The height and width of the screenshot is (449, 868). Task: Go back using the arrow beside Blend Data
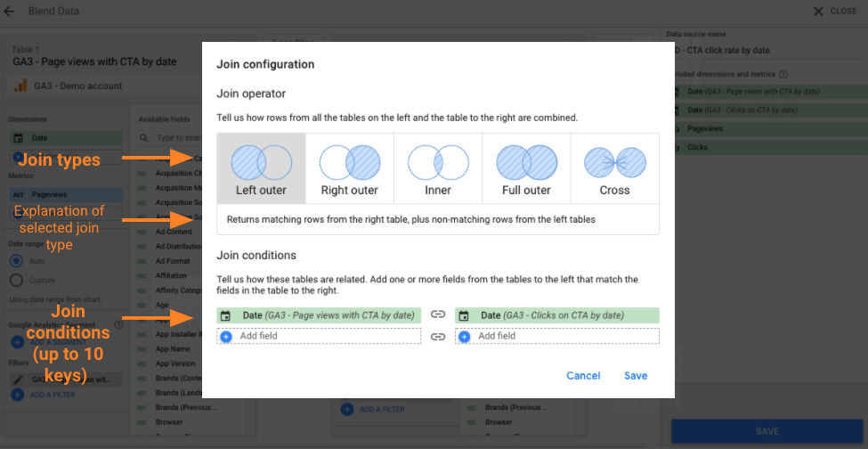pos(10,11)
